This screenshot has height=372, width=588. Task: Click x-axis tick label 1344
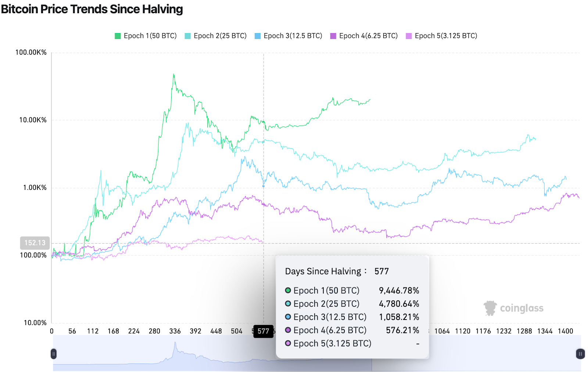tap(545, 331)
